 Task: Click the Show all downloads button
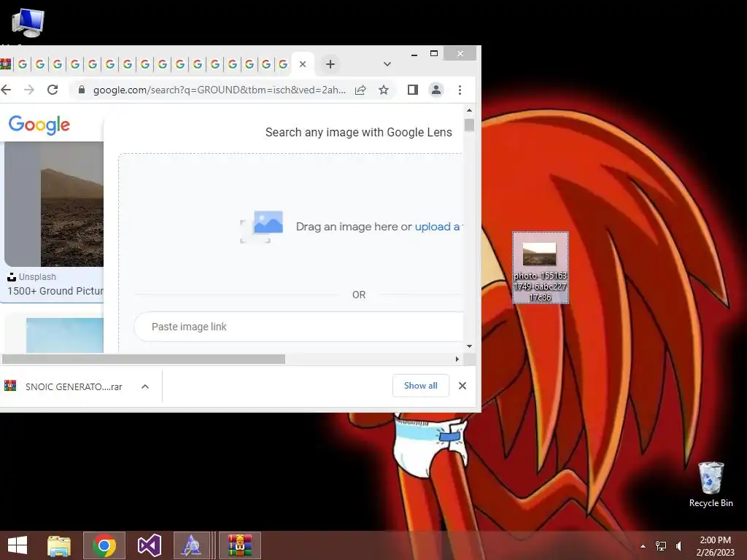421,386
